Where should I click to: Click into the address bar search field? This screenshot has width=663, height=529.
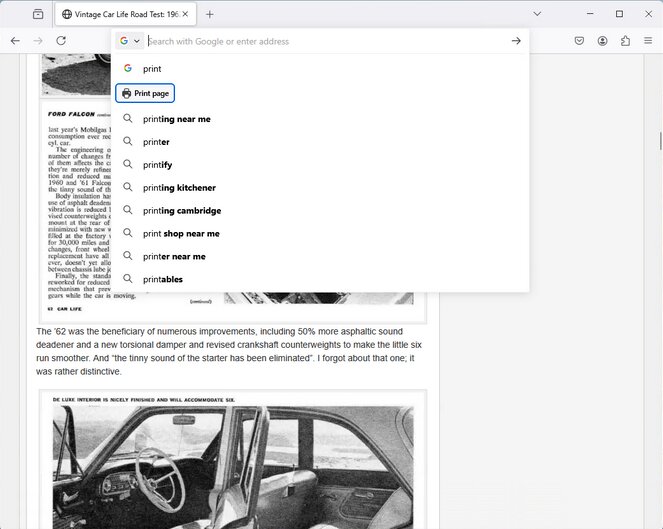320,41
